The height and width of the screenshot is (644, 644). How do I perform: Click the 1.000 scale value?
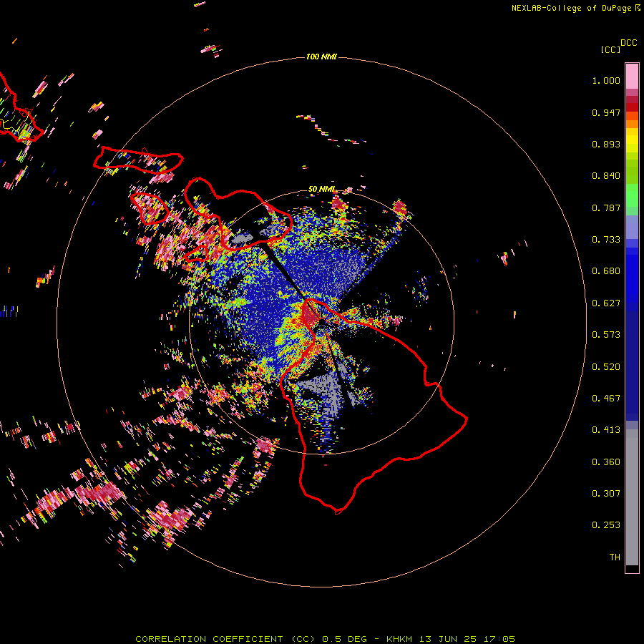point(606,80)
